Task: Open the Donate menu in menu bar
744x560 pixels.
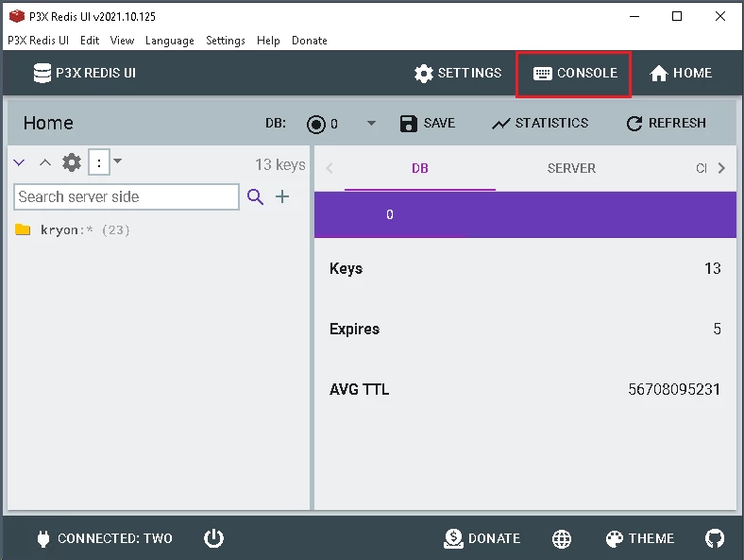Action: (x=310, y=41)
